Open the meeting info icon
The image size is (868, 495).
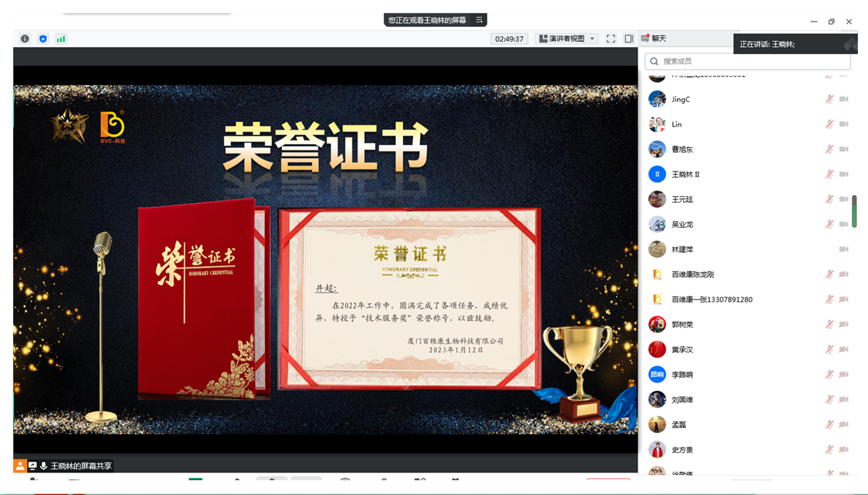click(x=24, y=38)
